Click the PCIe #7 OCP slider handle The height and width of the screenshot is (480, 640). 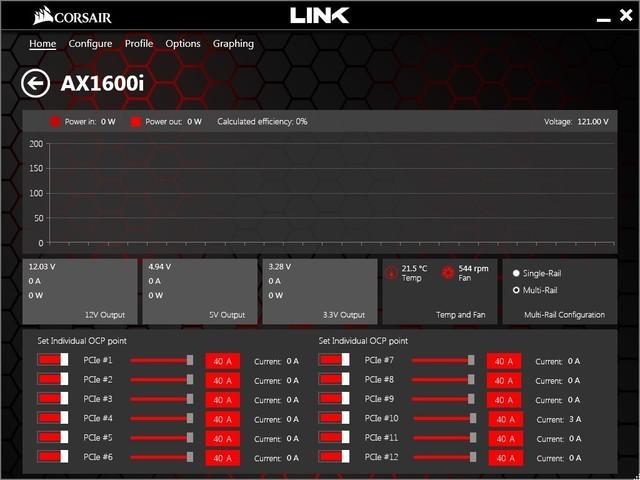coord(471,360)
